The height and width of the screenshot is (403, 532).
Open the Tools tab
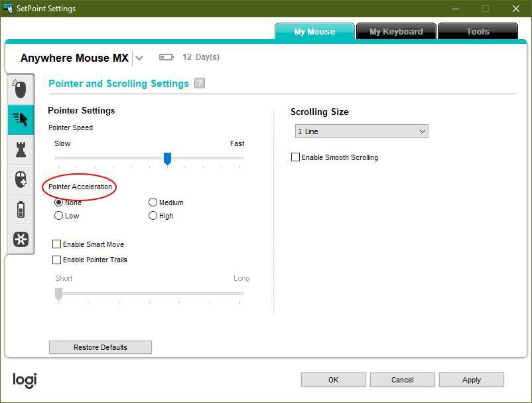pos(477,31)
